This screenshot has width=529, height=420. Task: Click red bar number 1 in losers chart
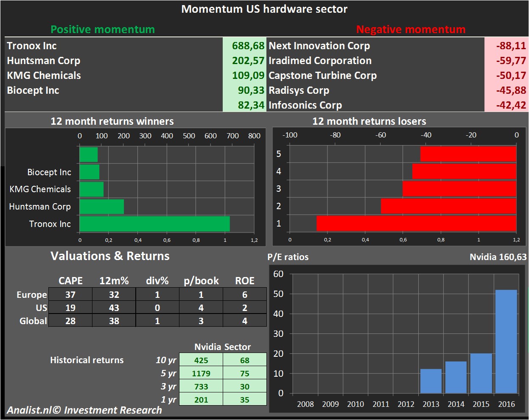[x=417, y=223]
